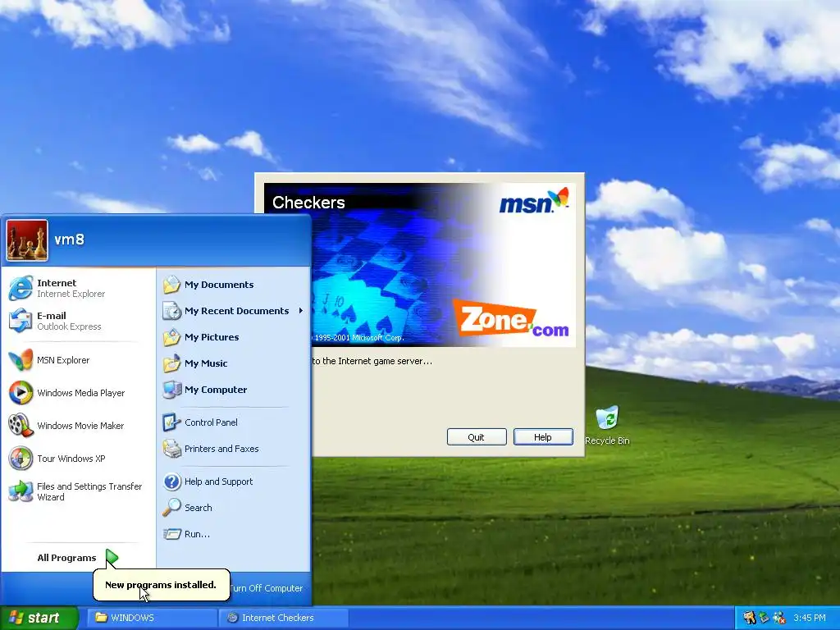This screenshot has width=840, height=630.
Task: Click the third system tray icon
Action: (779, 618)
